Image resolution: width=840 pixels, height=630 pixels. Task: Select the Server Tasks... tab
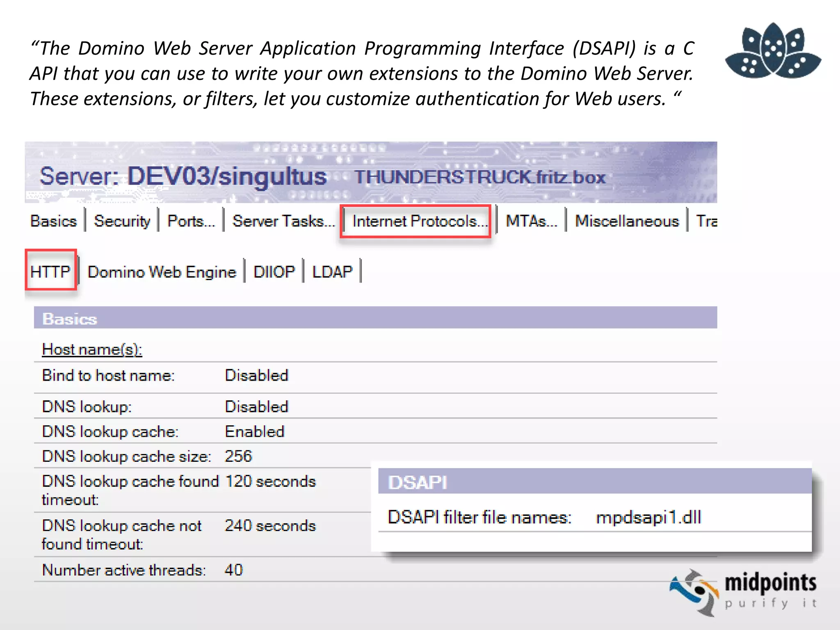pyautogui.click(x=283, y=221)
